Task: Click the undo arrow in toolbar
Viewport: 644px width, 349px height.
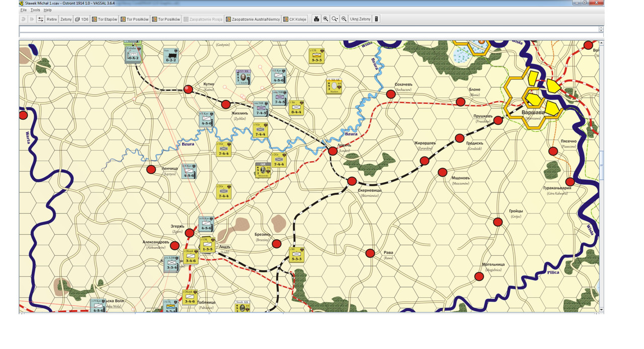Action: point(24,19)
